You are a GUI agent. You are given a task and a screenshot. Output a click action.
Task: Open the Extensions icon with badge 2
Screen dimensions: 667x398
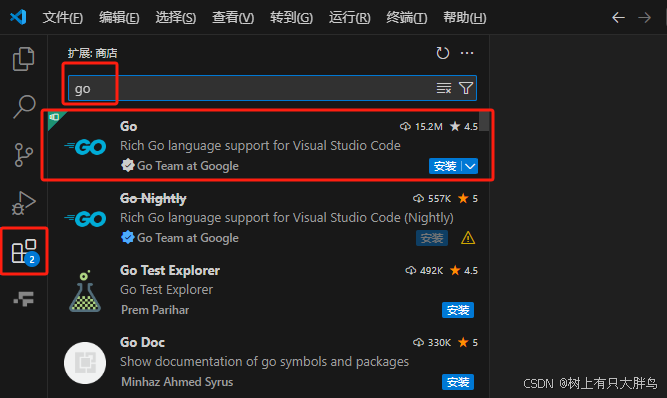tap(25, 251)
